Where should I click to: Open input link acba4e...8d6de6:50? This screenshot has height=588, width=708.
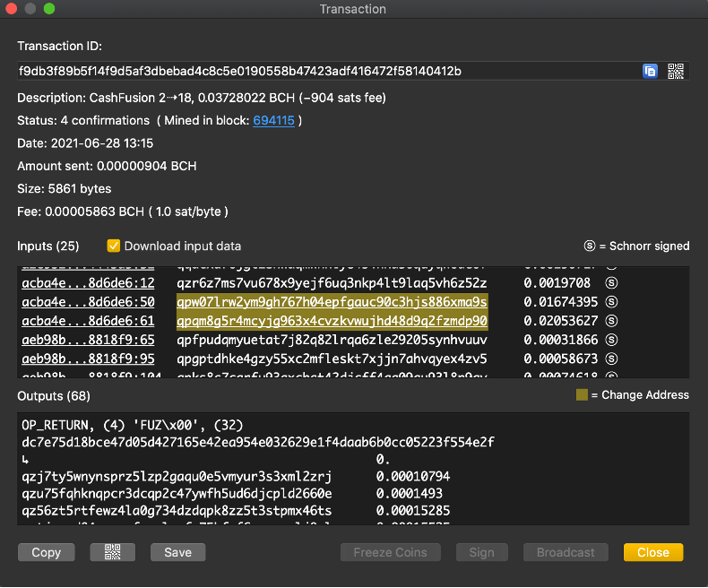(x=88, y=302)
